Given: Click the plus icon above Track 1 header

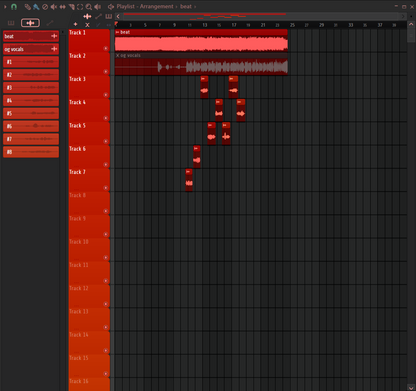Looking at the screenshot, I should tap(76, 24).
